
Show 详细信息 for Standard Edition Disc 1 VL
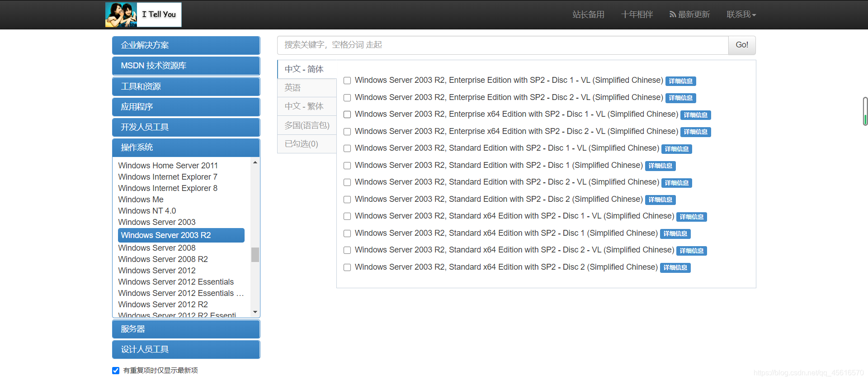click(x=676, y=149)
